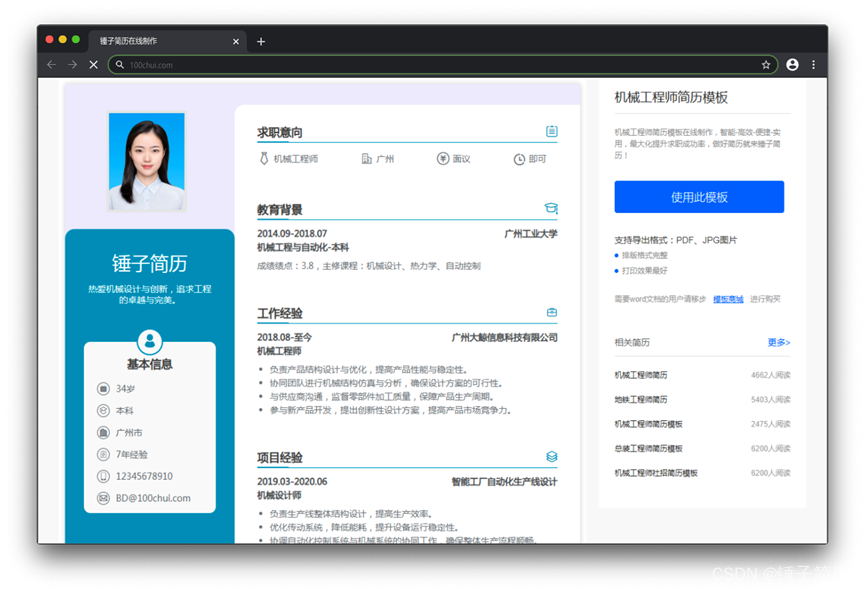Click the tie icon beside 机械工程师
Screen dimensions: 865x593
264,158
